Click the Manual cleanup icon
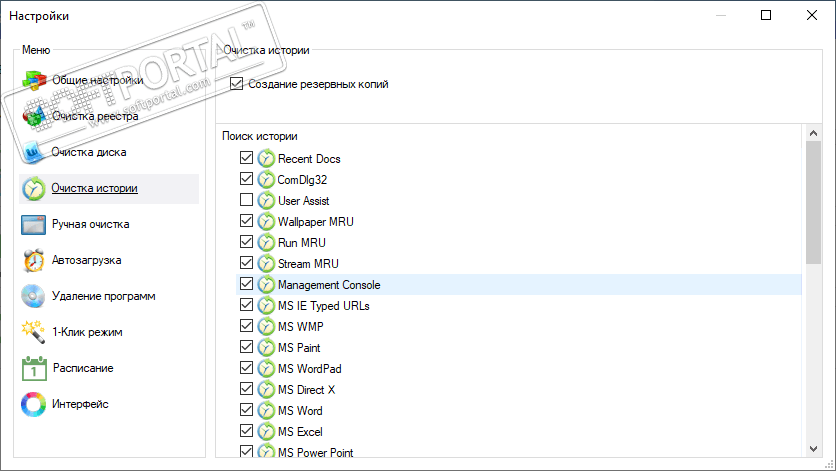Image resolution: width=836 pixels, height=471 pixels. 35,224
